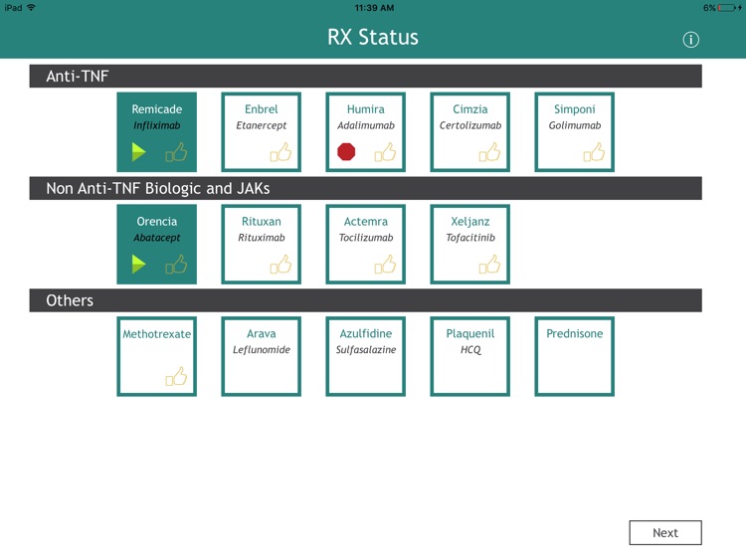Screen dimensions: 746x560
Task: Select the Actemra drug name
Action: tap(365, 221)
